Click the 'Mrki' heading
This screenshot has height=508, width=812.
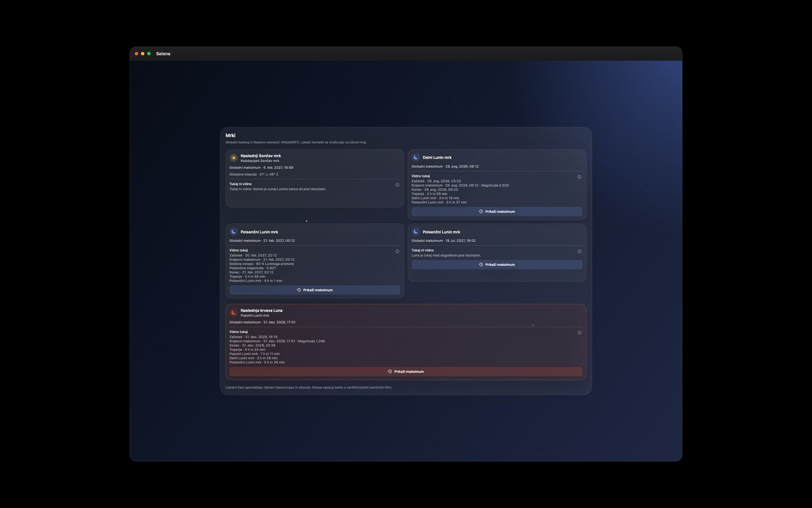[231, 135]
